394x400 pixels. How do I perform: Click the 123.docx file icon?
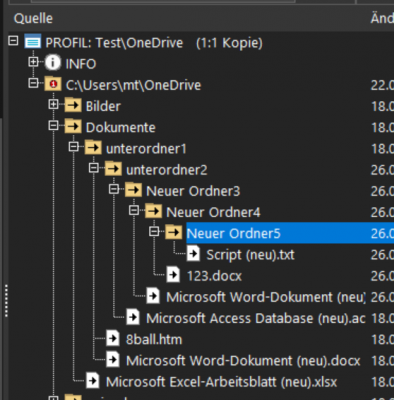point(173,275)
